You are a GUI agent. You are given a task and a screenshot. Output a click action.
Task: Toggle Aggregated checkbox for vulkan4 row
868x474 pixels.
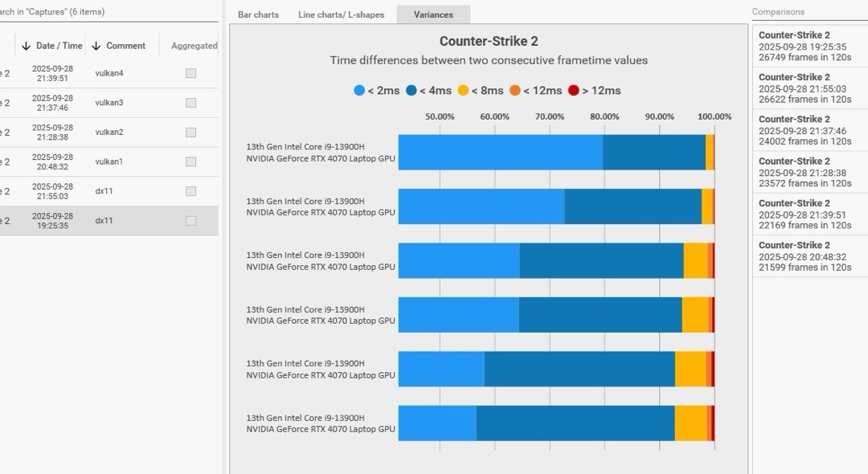click(191, 73)
